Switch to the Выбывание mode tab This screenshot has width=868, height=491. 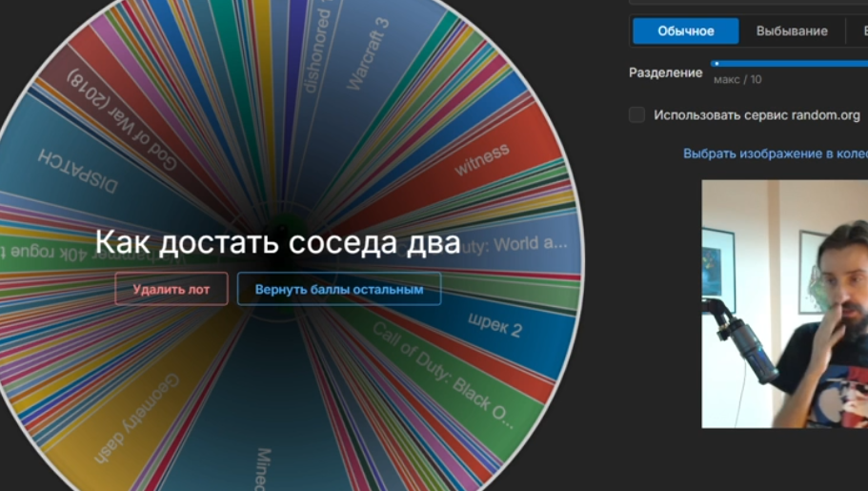[792, 31]
